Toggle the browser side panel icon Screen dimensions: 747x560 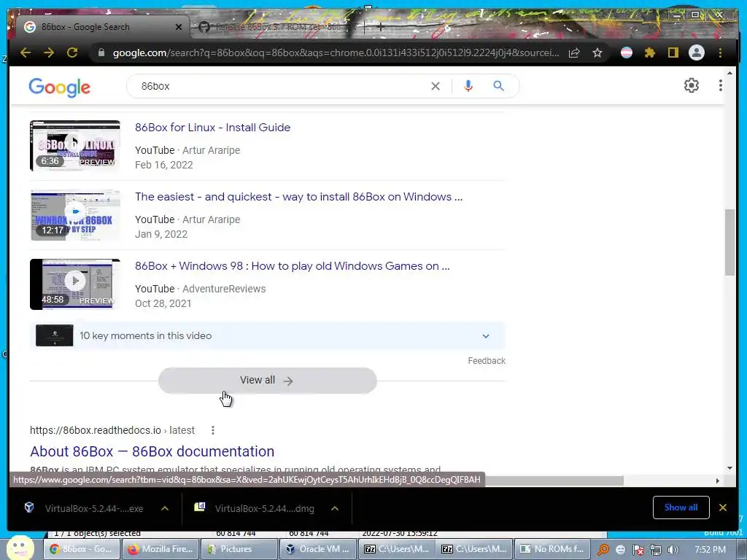point(673,52)
